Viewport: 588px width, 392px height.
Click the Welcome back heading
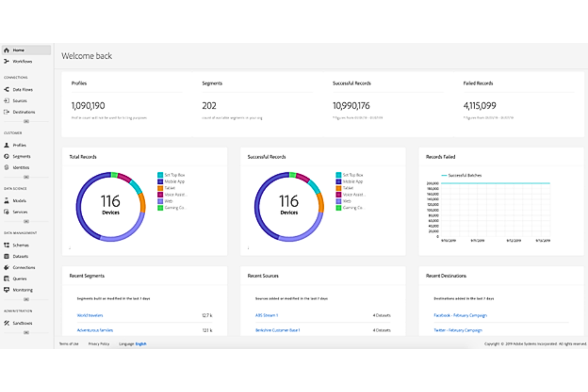pos(87,56)
